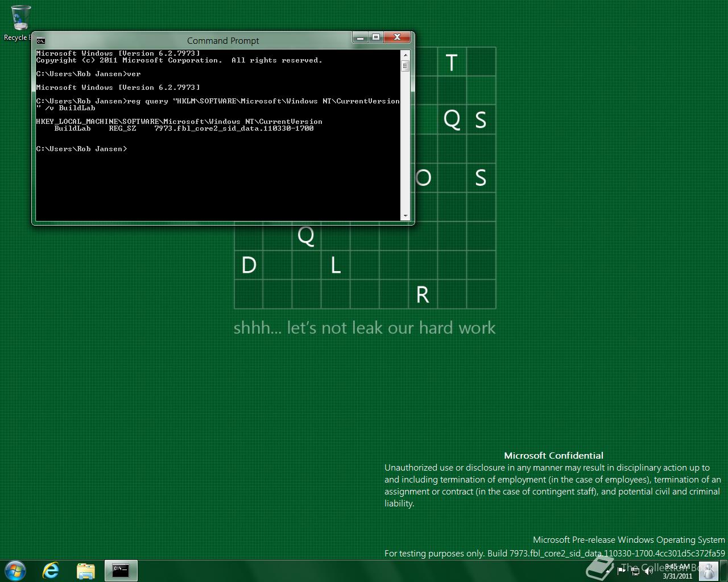Viewport: 728px width, 582px height.
Task: Click the Command Prompt scrollbar up arrow
Action: [406, 55]
